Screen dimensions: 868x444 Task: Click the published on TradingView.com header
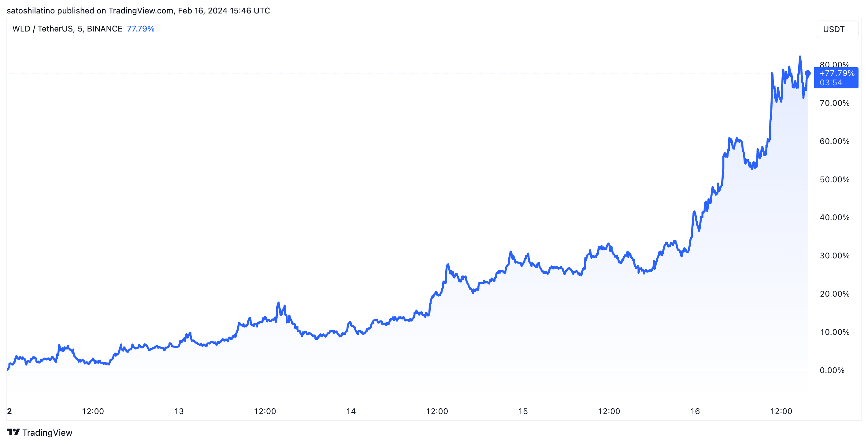[138, 10]
